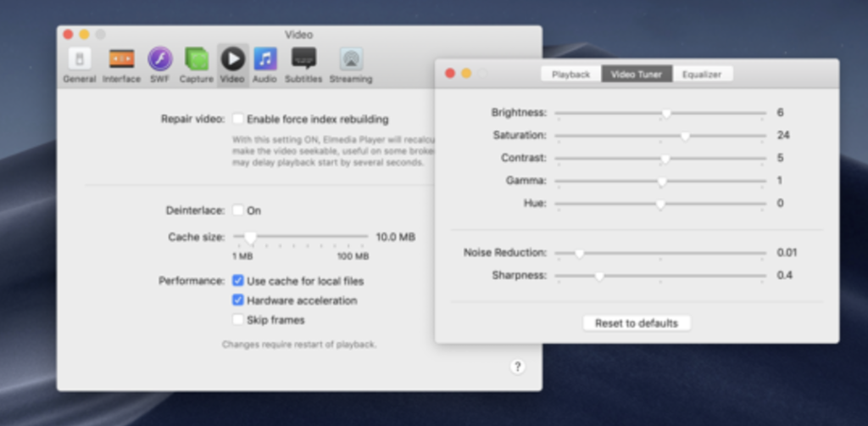Viewport: 868px width, 426px height.
Task: Click 'Changes require restart of playback' note
Action: tap(299, 345)
